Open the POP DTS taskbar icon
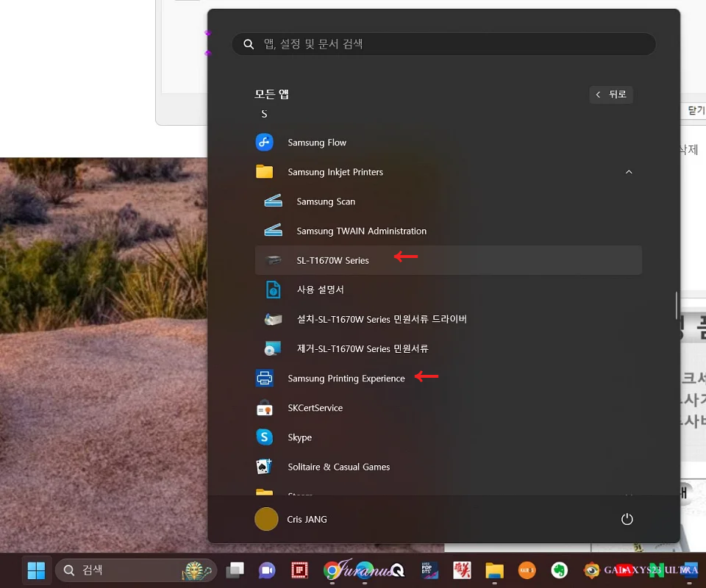 (x=429, y=570)
